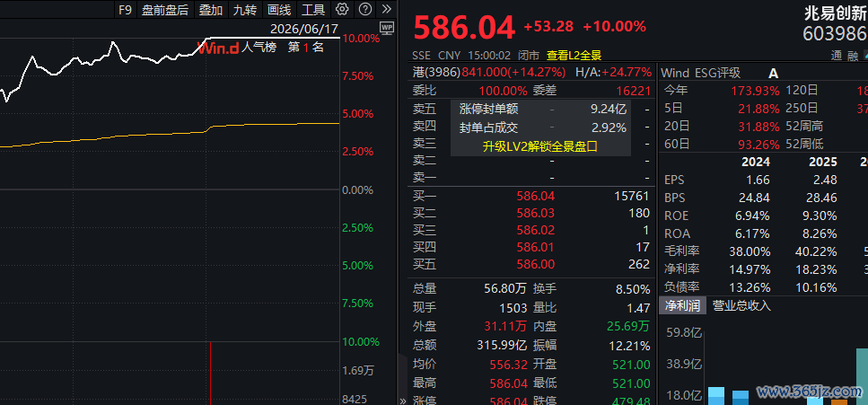Screen dimensions: 868x405
Task: Click the 涨停封单额 value 9.24亿
Action: pyautogui.click(x=609, y=110)
